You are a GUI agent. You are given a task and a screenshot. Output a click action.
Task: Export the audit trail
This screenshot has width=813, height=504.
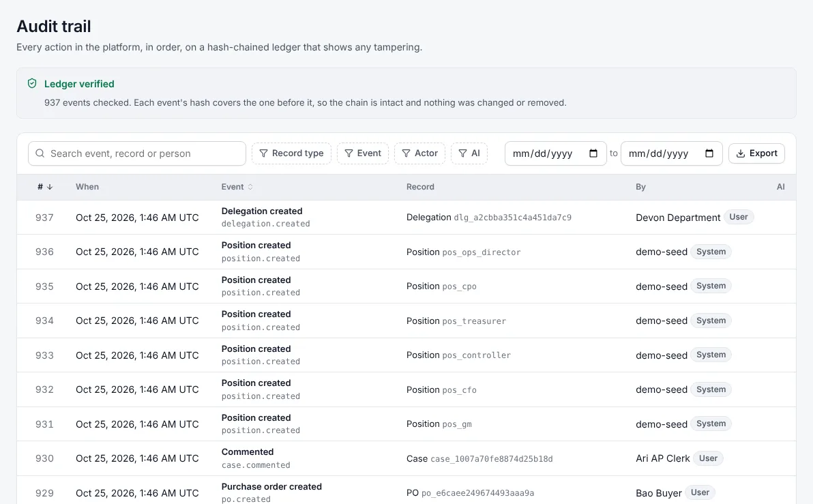coord(756,153)
